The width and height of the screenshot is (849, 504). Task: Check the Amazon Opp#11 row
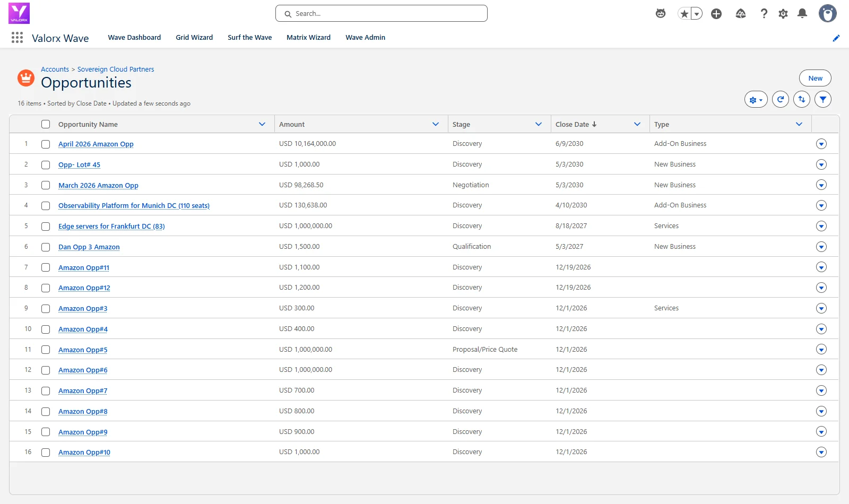pyautogui.click(x=46, y=267)
